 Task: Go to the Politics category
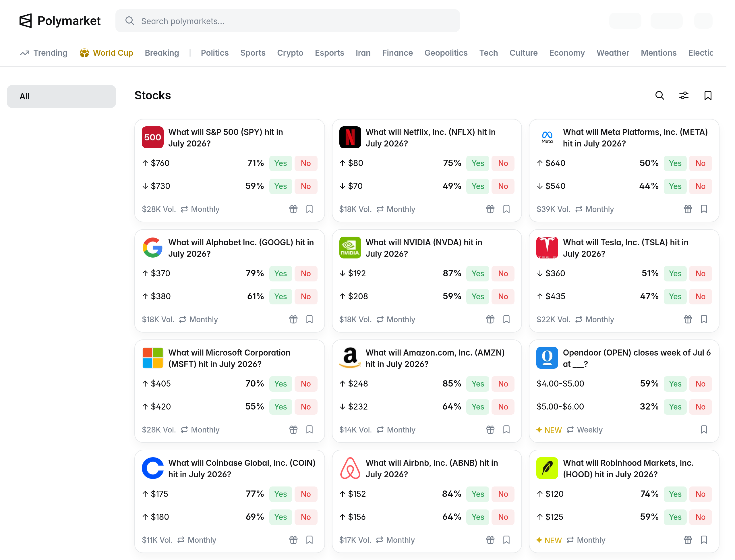[214, 53]
